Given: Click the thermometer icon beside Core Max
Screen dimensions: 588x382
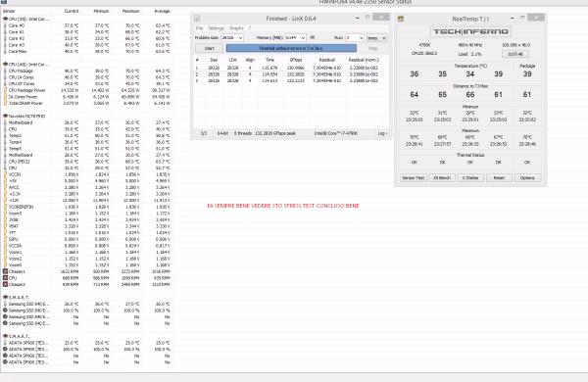Looking at the screenshot, I should (x=5, y=51).
